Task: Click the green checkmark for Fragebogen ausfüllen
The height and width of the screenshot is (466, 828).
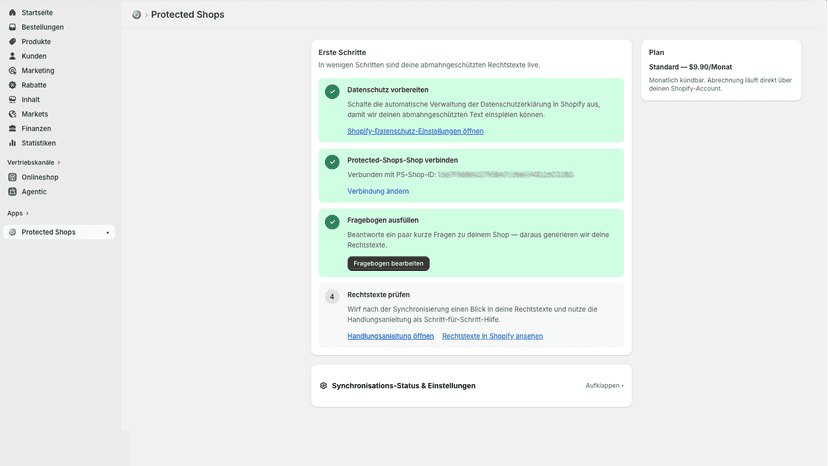Action: tap(332, 222)
